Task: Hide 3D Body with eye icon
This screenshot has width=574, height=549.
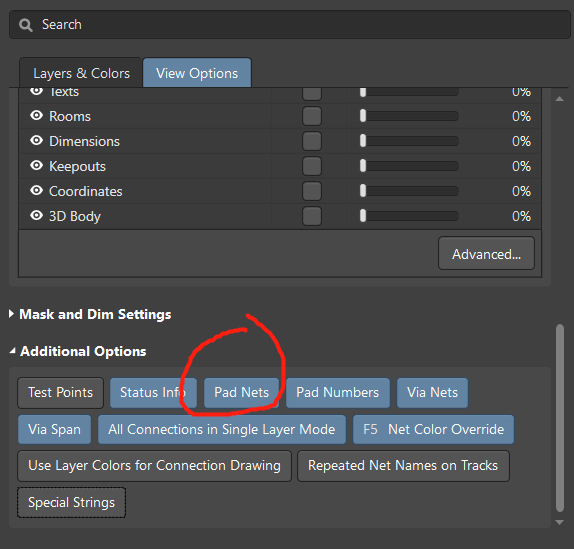Action: [36, 216]
